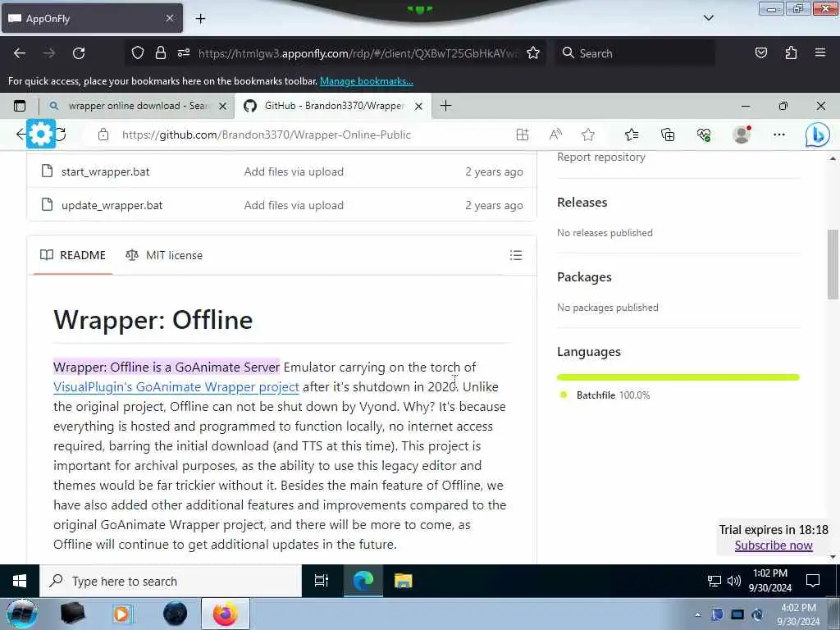Open the Edge profile avatar
This screenshot has height=630, width=840.
(742, 135)
